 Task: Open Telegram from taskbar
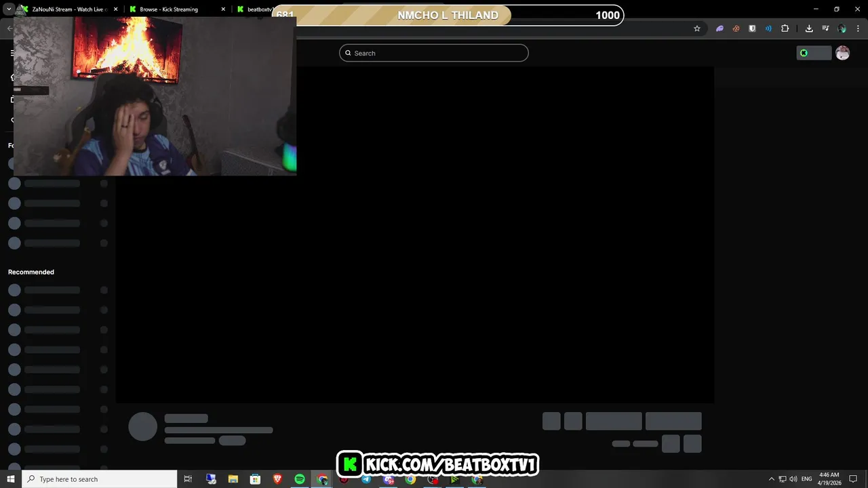tap(366, 479)
